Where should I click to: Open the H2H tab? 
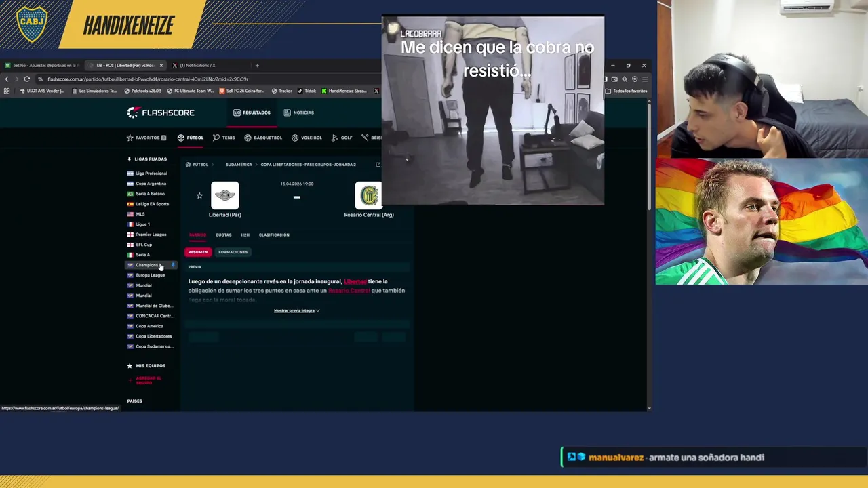(245, 235)
